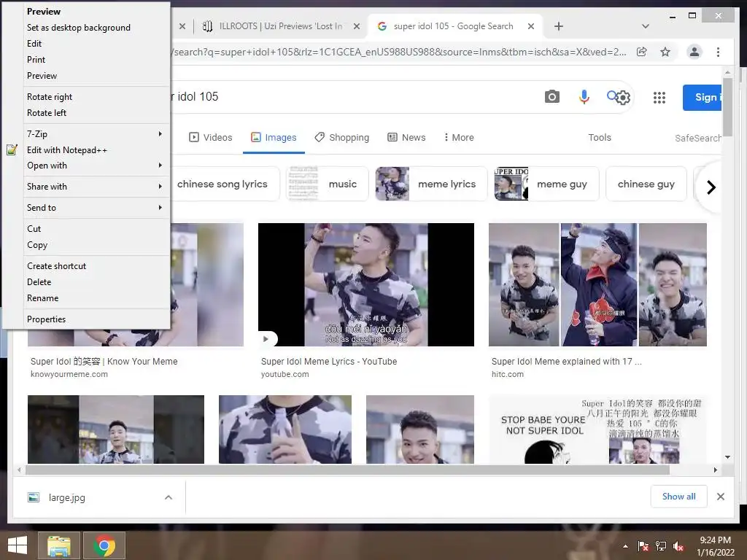The width and height of the screenshot is (747, 560).
Task: Close the super idol 105 tab
Action: [x=531, y=26]
